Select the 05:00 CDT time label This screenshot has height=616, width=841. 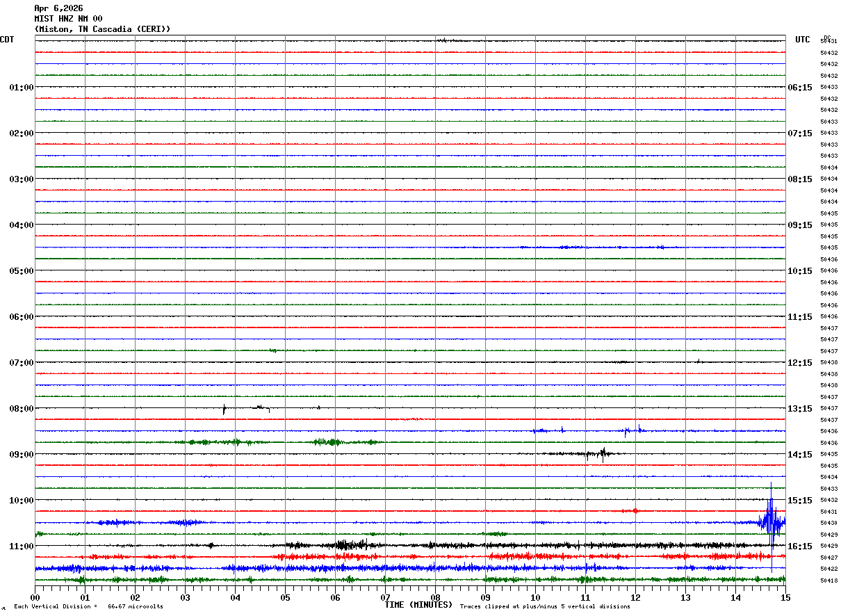[22, 271]
